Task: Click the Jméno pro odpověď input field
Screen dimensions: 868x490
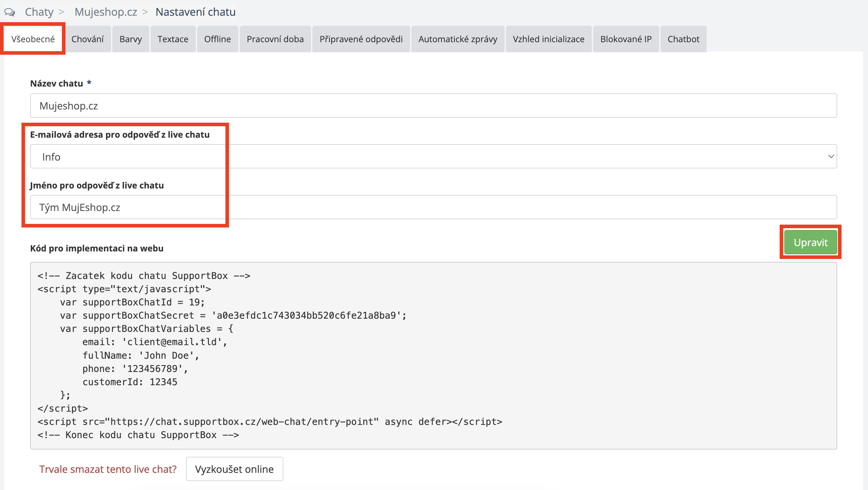Action: point(433,207)
